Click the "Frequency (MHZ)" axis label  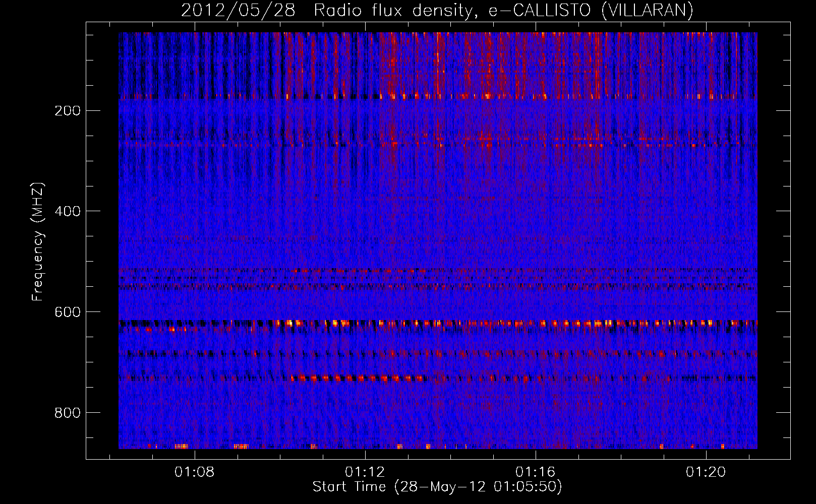tap(38, 242)
